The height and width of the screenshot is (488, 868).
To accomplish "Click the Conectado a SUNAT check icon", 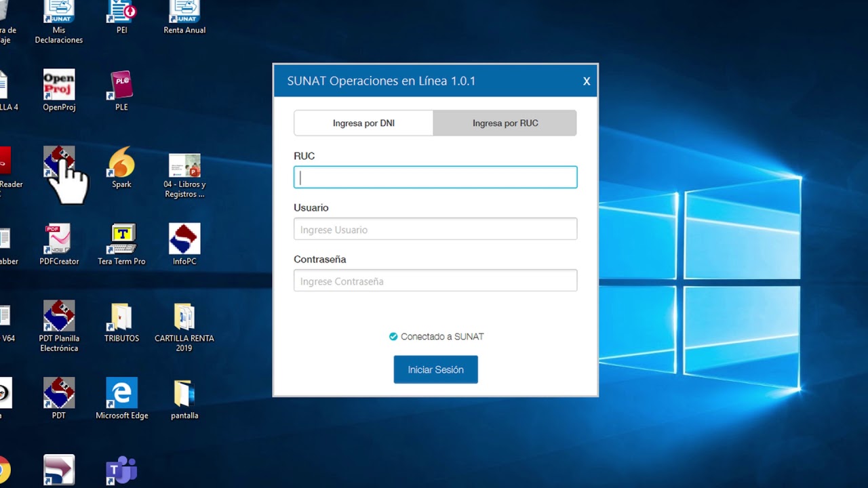I will (393, 336).
